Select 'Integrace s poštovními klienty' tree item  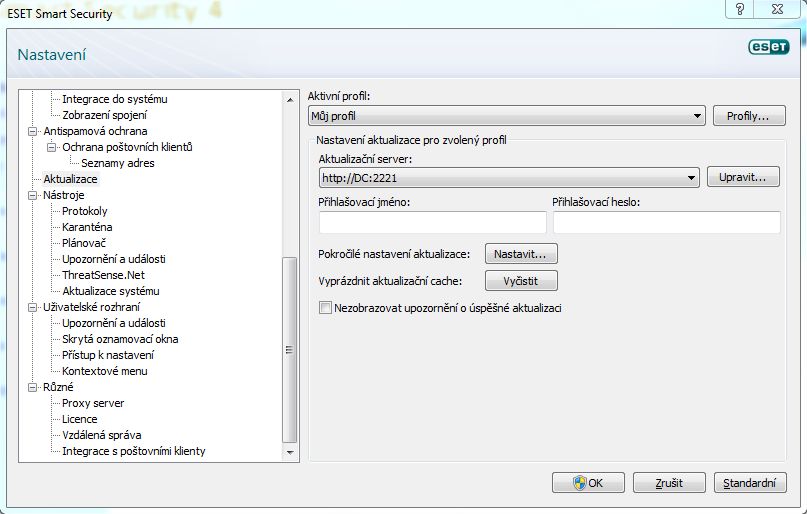coord(133,451)
